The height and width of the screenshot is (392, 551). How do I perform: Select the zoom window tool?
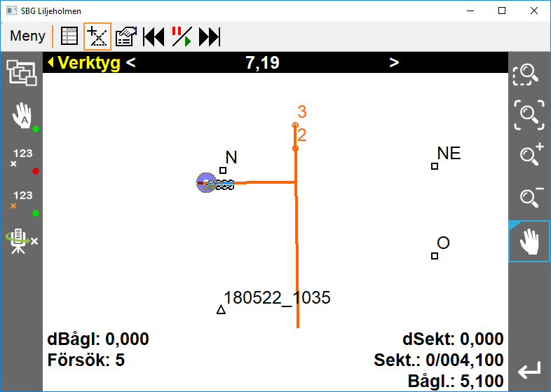tap(529, 73)
